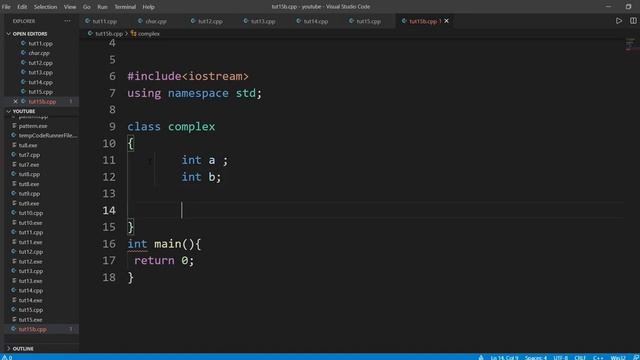
Task: Run the code with the play icon
Action: point(619,21)
